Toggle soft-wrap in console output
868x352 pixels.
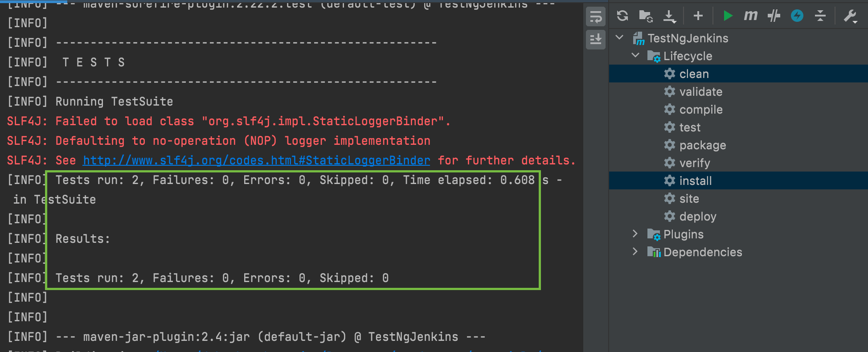click(x=596, y=17)
